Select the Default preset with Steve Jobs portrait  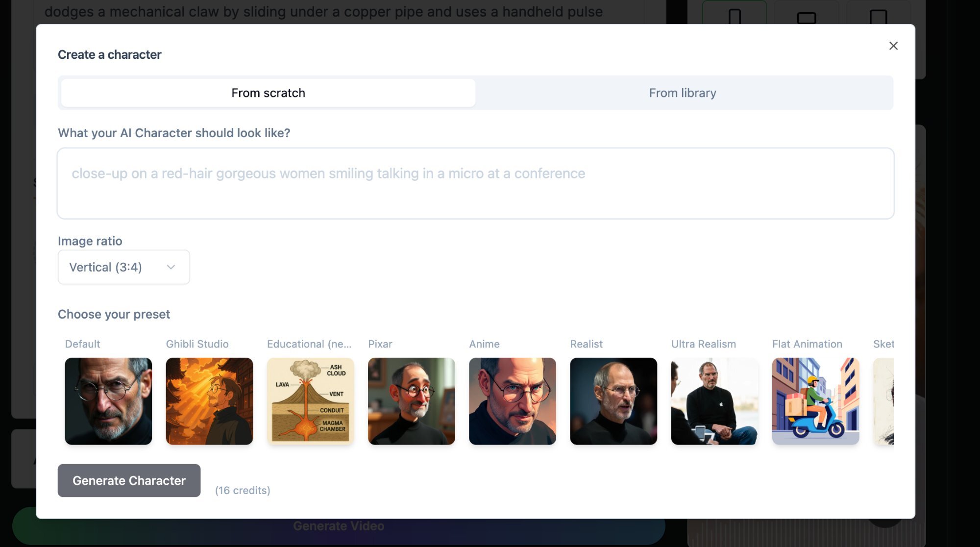107,401
